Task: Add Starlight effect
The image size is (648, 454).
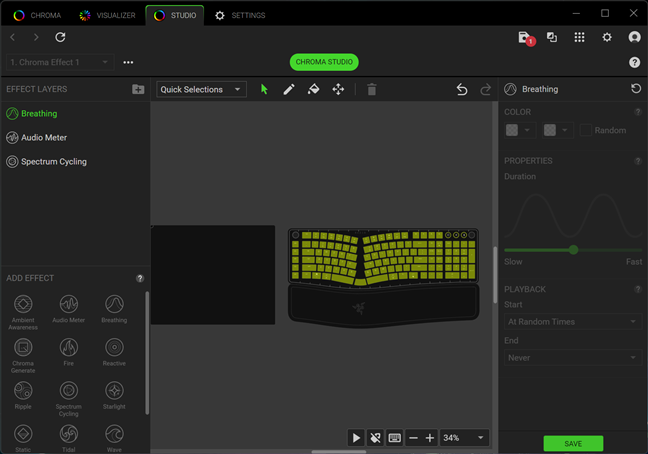Action: point(114,395)
